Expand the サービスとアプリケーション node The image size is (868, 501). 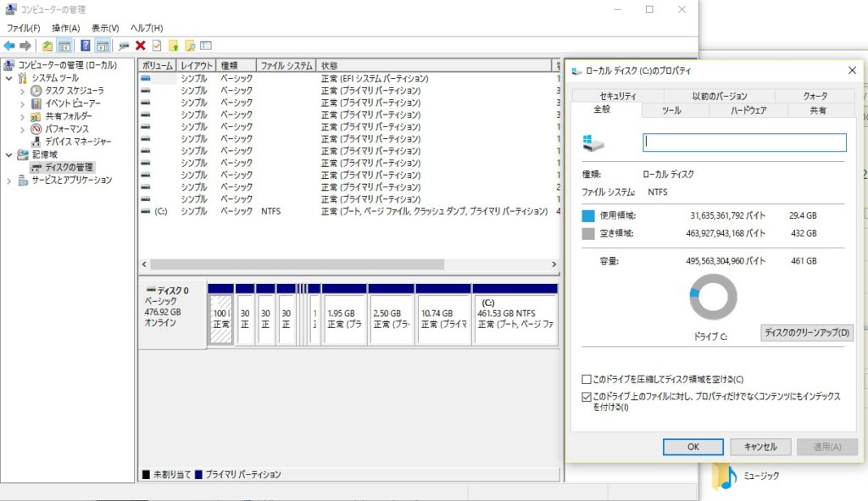pyautogui.click(x=8, y=181)
